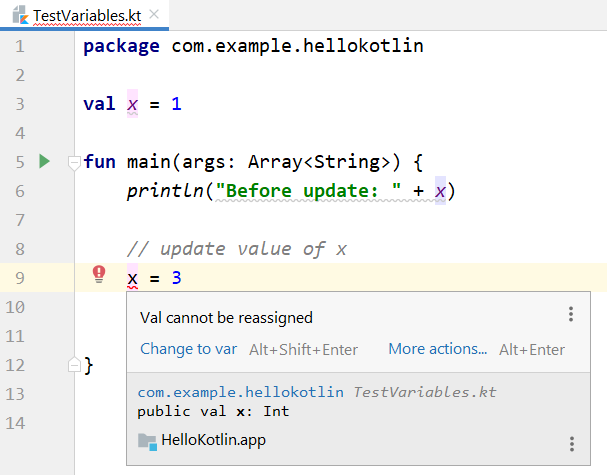
Task: Click the Kotlin file icon in the TestVariables.kt tab
Action: click(x=19, y=15)
